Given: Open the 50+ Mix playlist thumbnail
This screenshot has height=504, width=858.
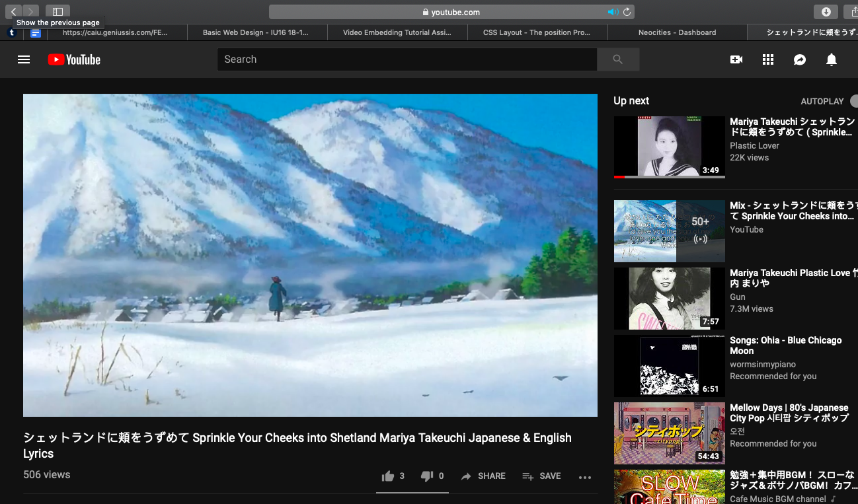Looking at the screenshot, I should pyautogui.click(x=670, y=231).
